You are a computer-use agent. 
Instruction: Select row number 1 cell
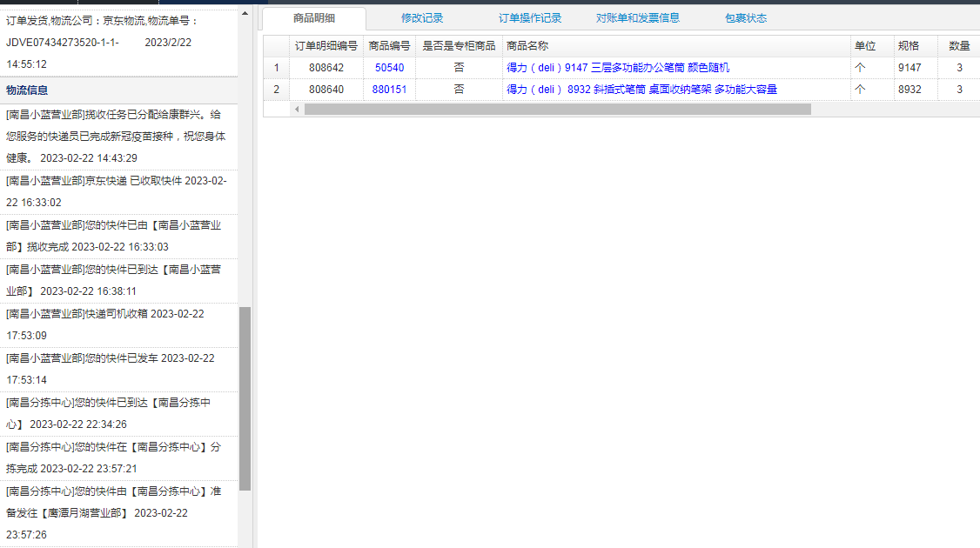276,68
